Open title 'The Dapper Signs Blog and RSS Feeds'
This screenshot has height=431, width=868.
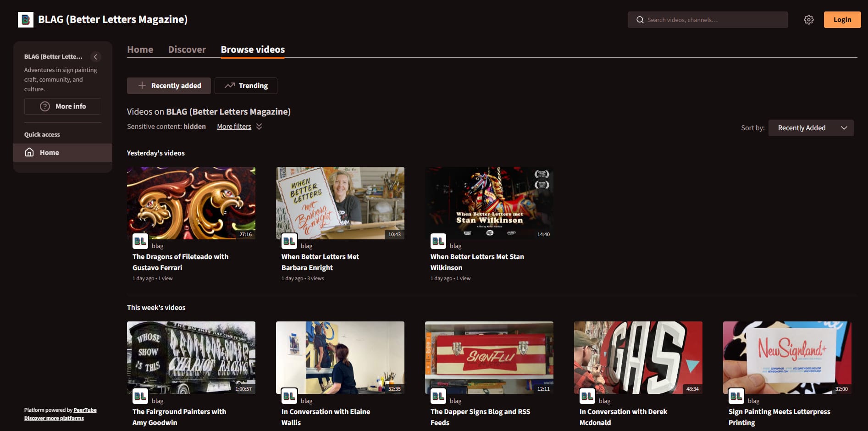click(480, 417)
